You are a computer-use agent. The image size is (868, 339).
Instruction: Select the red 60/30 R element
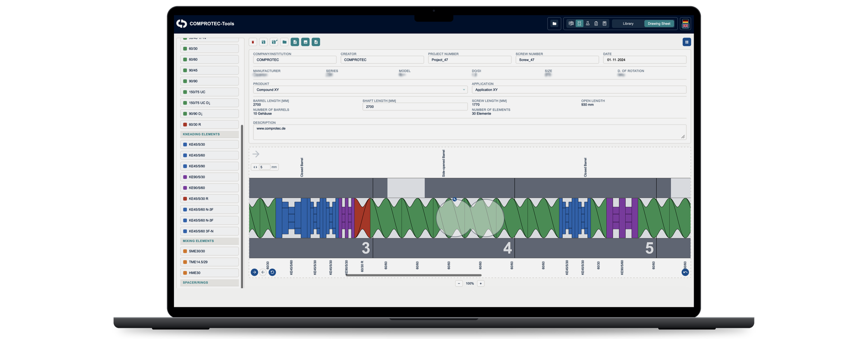coord(209,125)
